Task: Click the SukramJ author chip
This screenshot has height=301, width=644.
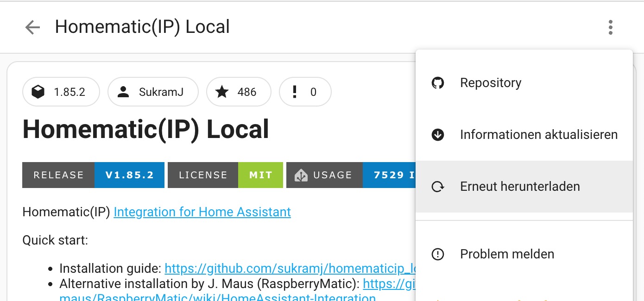Action: click(153, 92)
